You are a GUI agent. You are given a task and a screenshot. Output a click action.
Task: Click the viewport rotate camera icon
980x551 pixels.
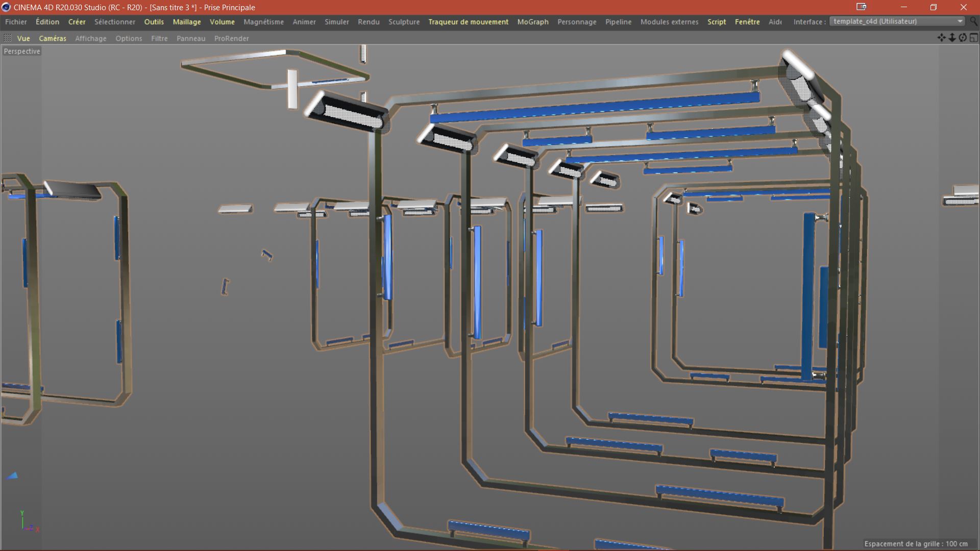point(963,38)
